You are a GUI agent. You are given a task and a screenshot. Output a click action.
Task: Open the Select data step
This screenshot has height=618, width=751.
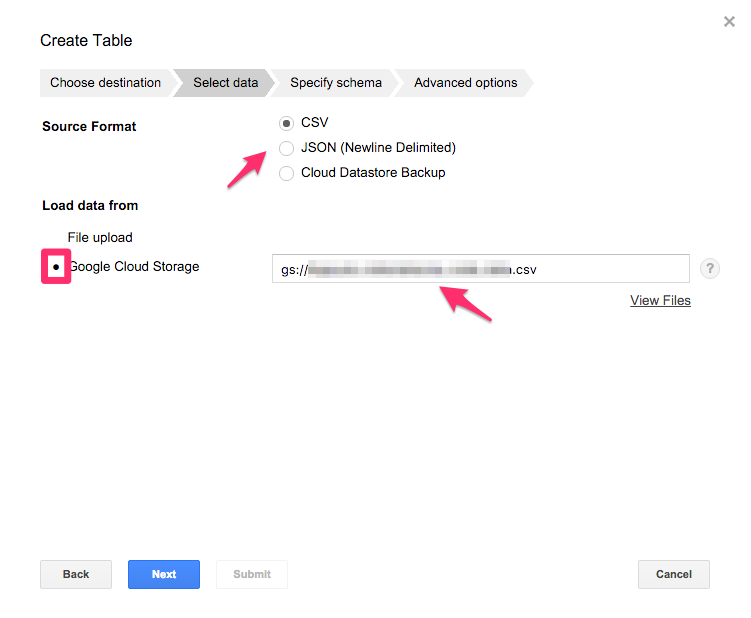(x=225, y=83)
